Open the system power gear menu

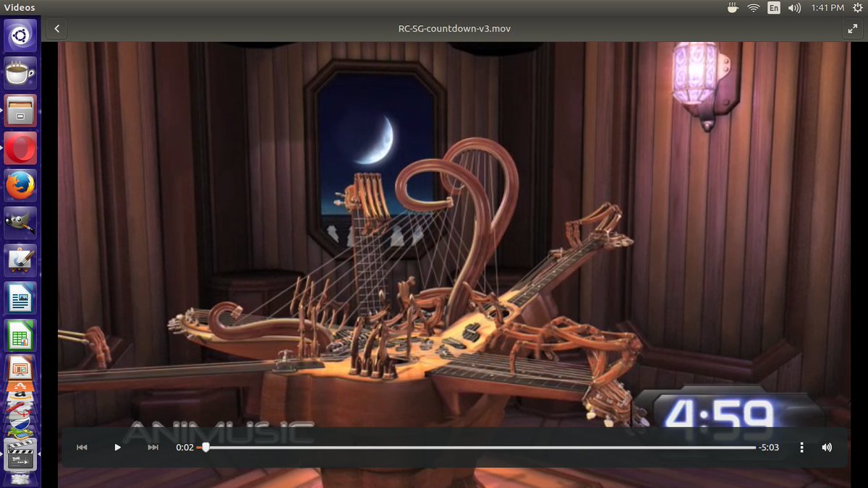point(857,8)
